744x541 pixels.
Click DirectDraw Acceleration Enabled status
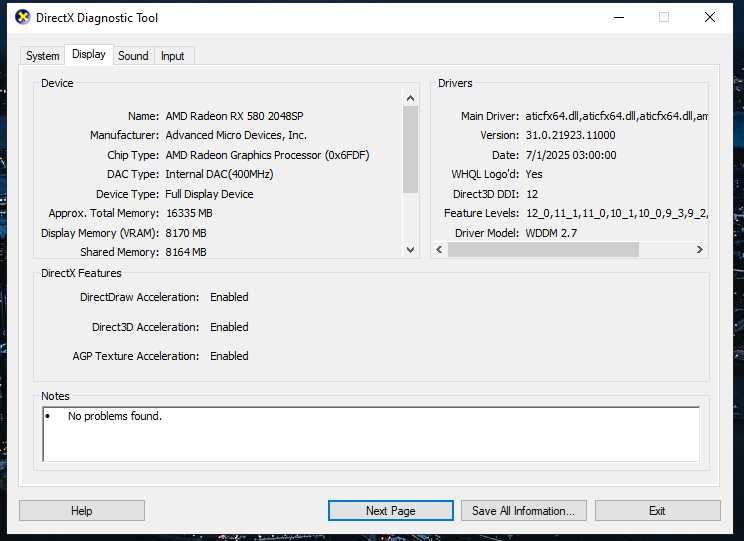point(229,297)
